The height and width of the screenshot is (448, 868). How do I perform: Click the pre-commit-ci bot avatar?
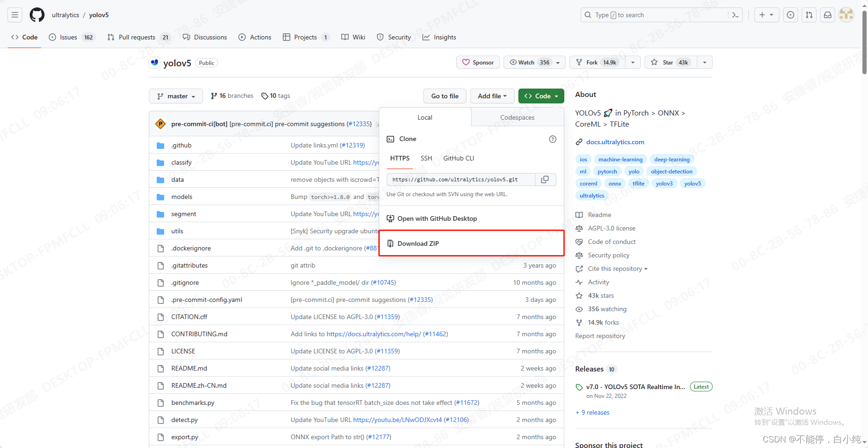[160, 124]
